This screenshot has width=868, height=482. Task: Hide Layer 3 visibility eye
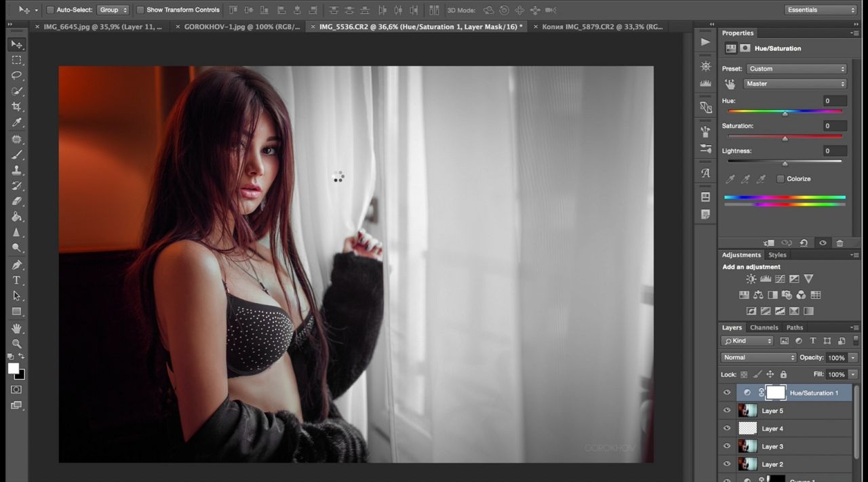point(727,446)
